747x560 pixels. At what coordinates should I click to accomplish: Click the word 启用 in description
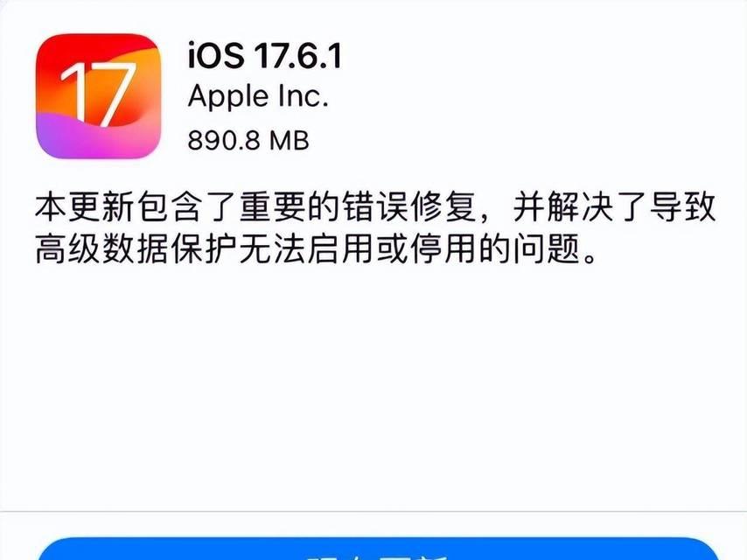(340, 248)
